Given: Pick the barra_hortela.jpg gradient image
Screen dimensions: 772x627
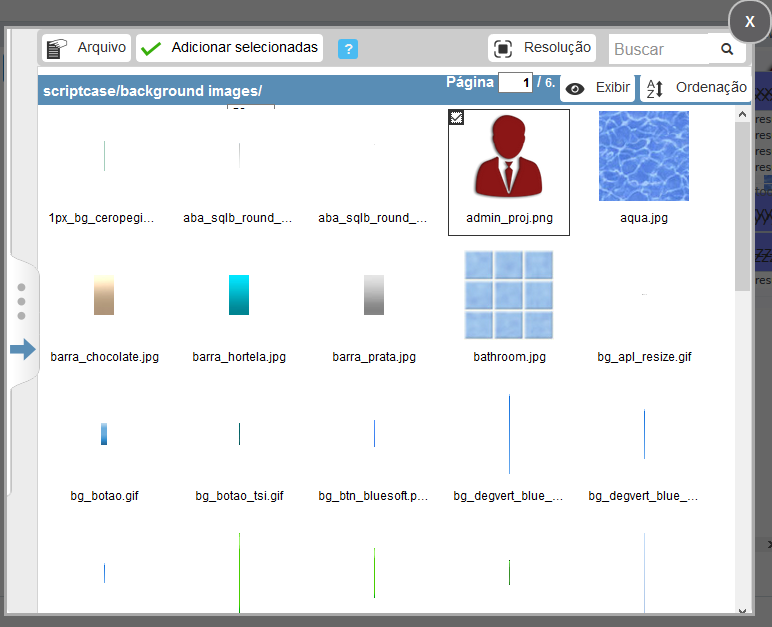Looking at the screenshot, I should (x=239, y=295).
